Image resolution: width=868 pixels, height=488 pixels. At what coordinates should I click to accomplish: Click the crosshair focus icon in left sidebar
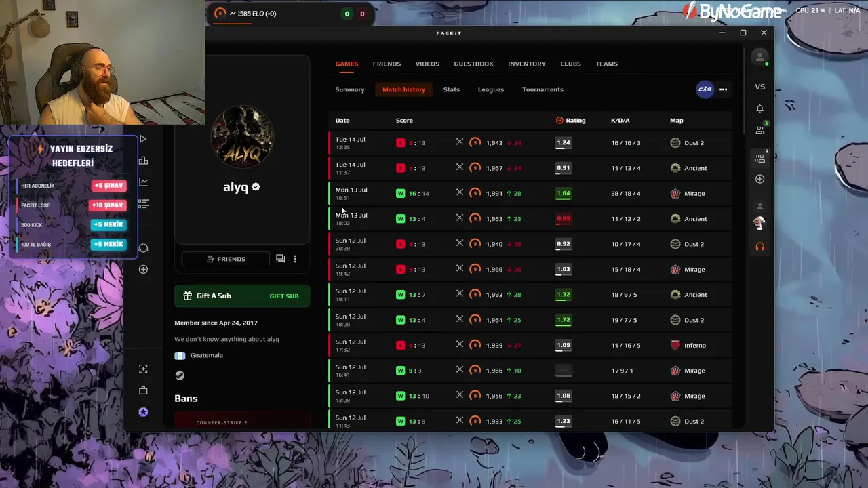(143, 369)
